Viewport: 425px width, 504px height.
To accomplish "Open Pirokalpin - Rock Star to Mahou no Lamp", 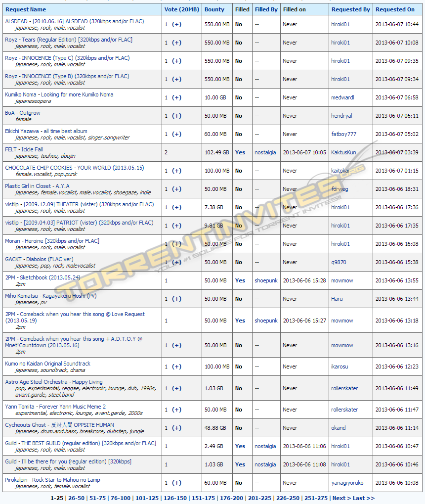I will coord(53,480).
